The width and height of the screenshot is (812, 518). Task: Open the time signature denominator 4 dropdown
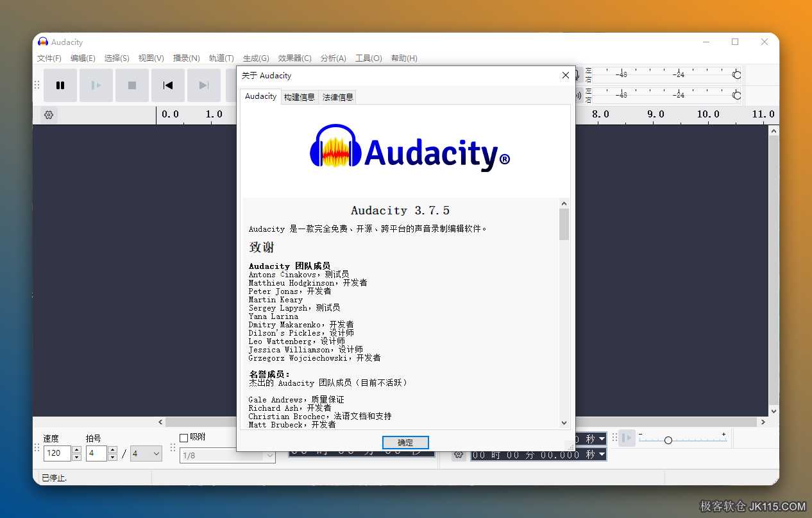click(146, 454)
